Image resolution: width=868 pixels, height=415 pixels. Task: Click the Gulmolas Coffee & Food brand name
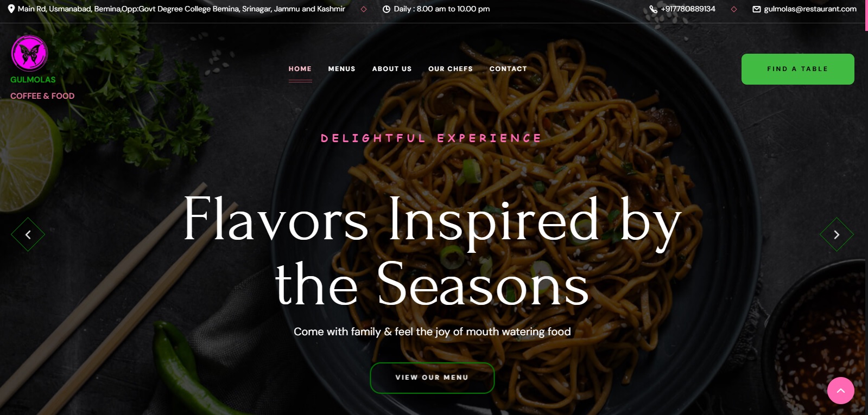42,87
